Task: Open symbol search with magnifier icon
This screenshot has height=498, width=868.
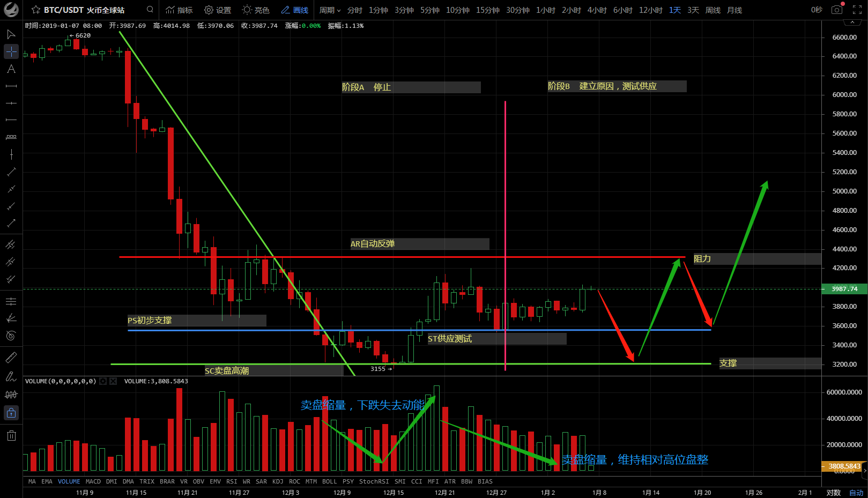Action: coord(150,10)
